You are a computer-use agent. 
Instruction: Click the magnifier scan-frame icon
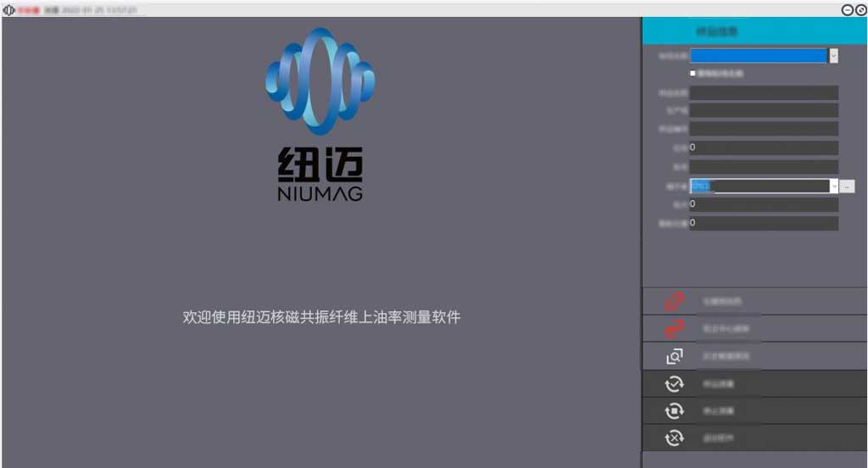click(674, 356)
